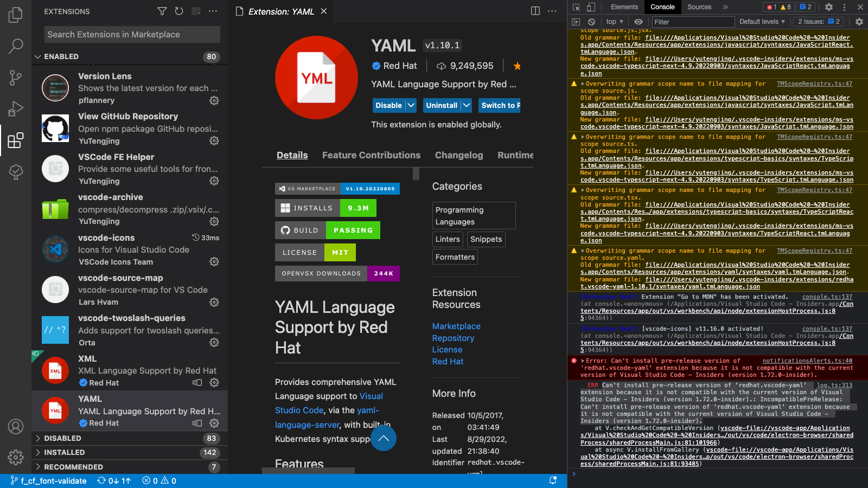The height and width of the screenshot is (488, 868).
Task: Manage vscode-archive extension gear
Action: (x=214, y=221)
